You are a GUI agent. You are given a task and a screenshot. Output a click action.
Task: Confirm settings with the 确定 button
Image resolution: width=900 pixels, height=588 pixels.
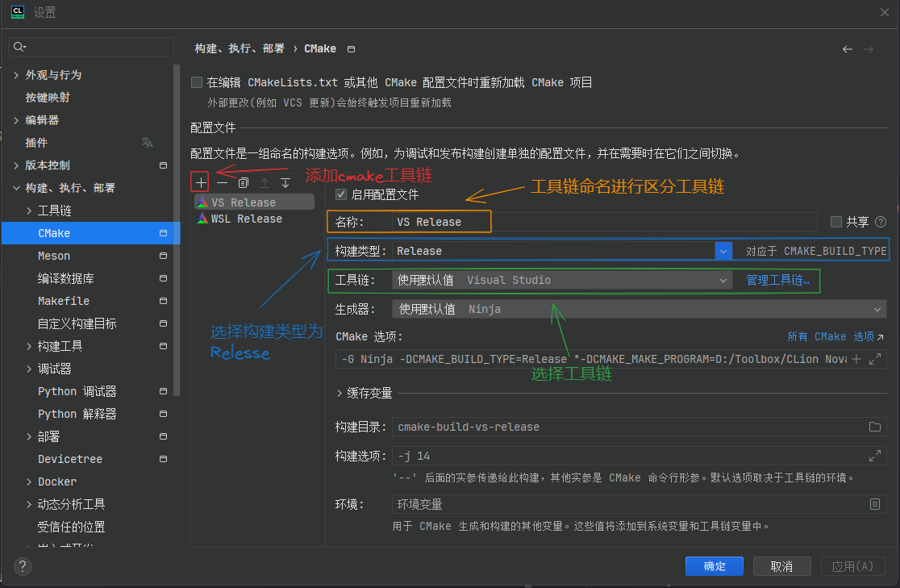point(714,566)
